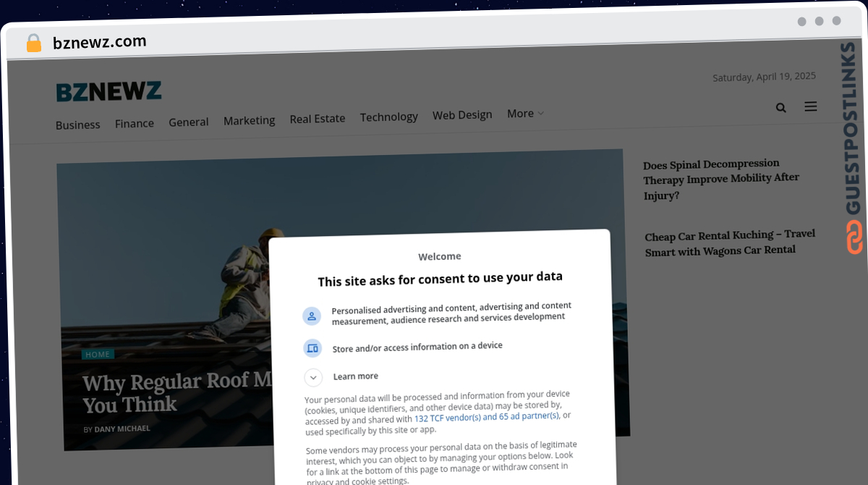Visit the Web Design section
The width and height of the screenshot is (868, 485).
pos(462,114)
